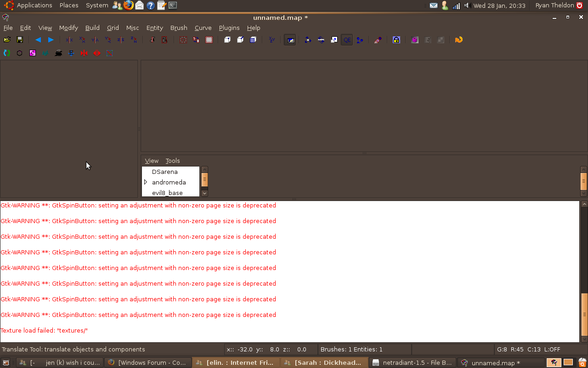The width and height of the screenshot is (588, 368).
Task: Click the CSG Subtract icon
Action: (183, 40)
